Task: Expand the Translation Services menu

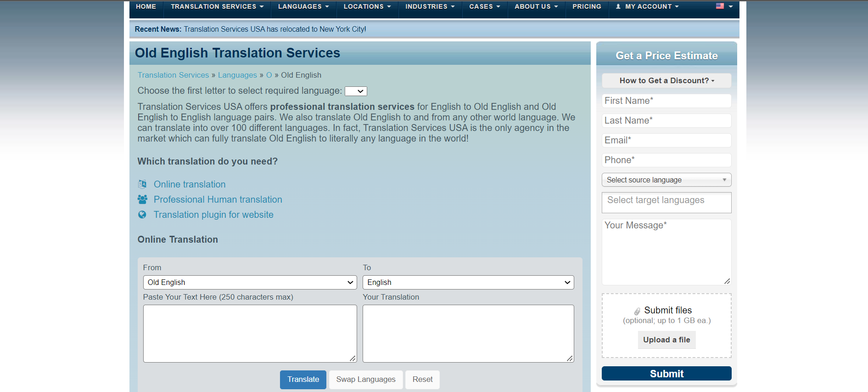Action: point(217,6)
